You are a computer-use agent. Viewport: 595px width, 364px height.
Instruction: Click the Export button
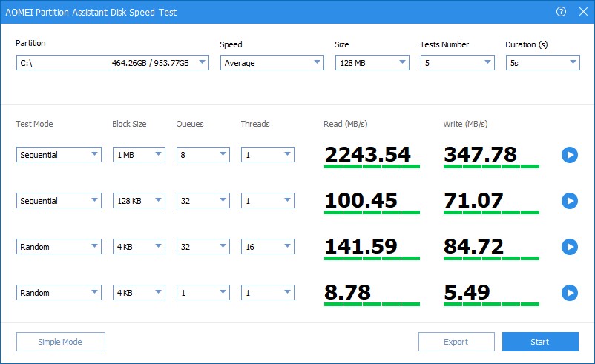(456, 342)
